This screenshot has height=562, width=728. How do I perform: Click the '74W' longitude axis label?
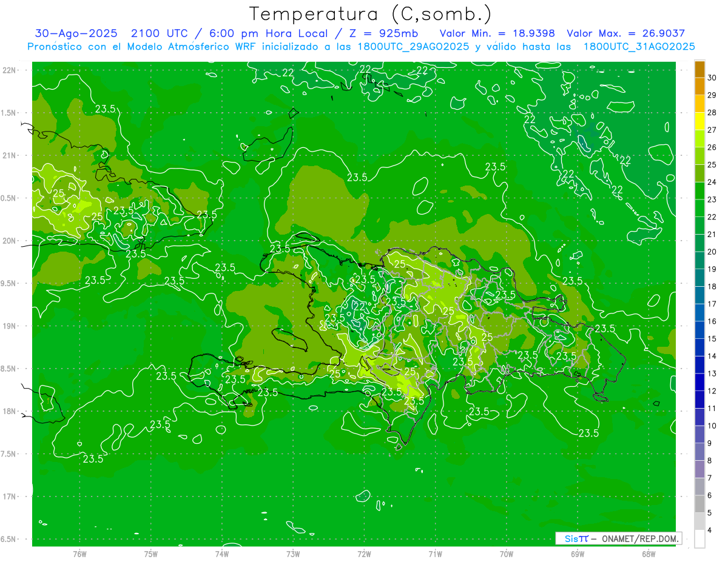pos(222,554)
